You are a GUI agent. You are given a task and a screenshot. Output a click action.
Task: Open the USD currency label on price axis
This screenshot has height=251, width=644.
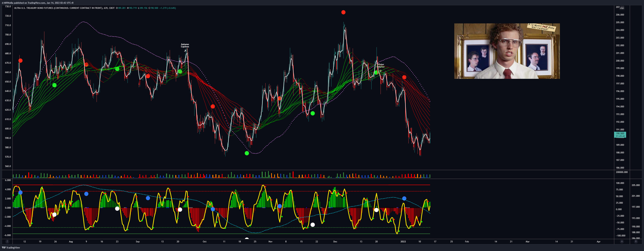point(622,8)
